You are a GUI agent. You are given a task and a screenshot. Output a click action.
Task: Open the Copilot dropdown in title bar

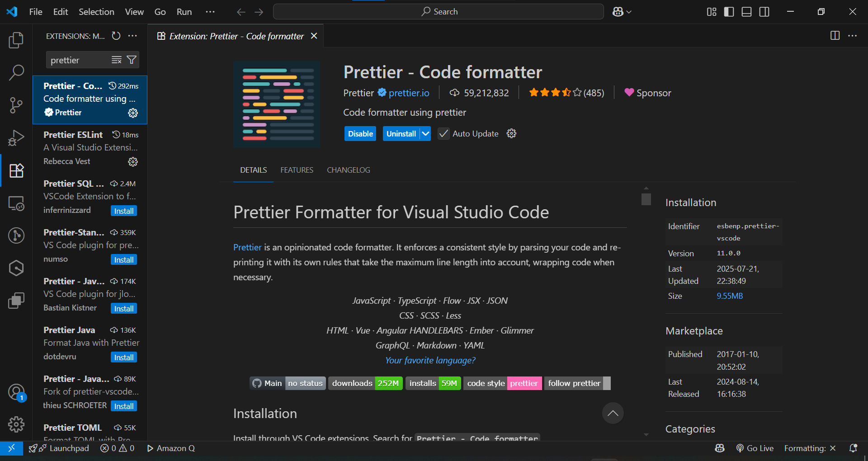[622, 12]
